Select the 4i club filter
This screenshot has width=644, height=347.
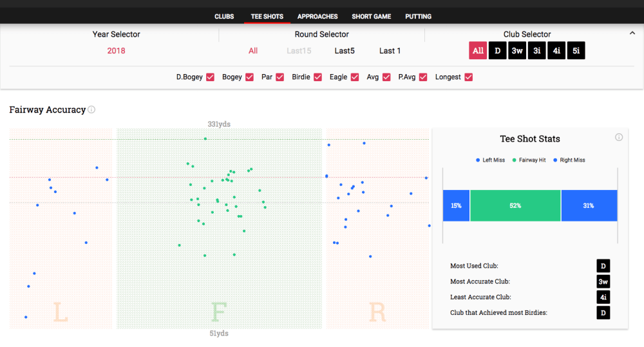coord(556,51)
